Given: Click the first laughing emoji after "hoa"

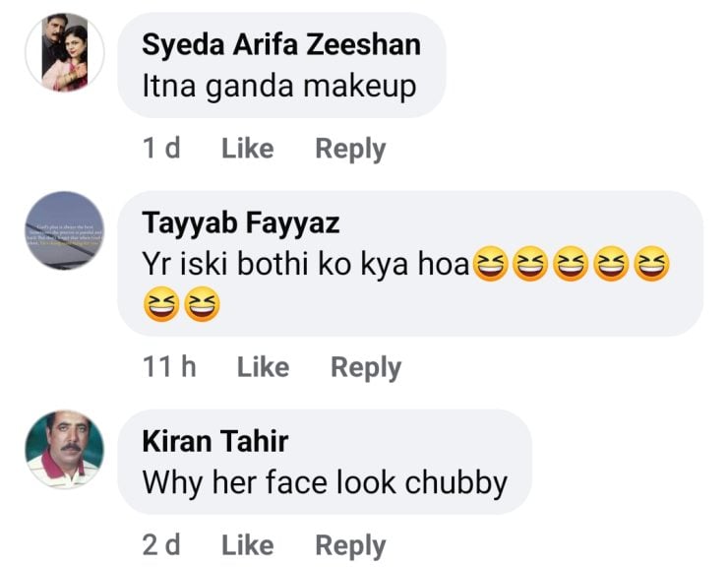Looking at the screenshot, I should 490,266.
